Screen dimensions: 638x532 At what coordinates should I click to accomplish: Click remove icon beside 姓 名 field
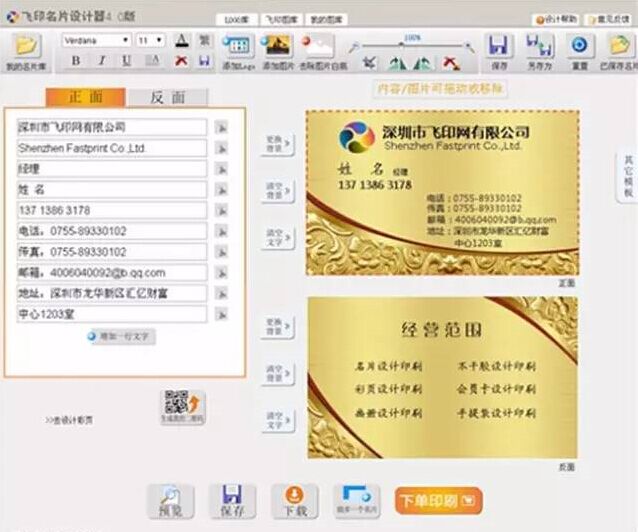tap(221, 190)
